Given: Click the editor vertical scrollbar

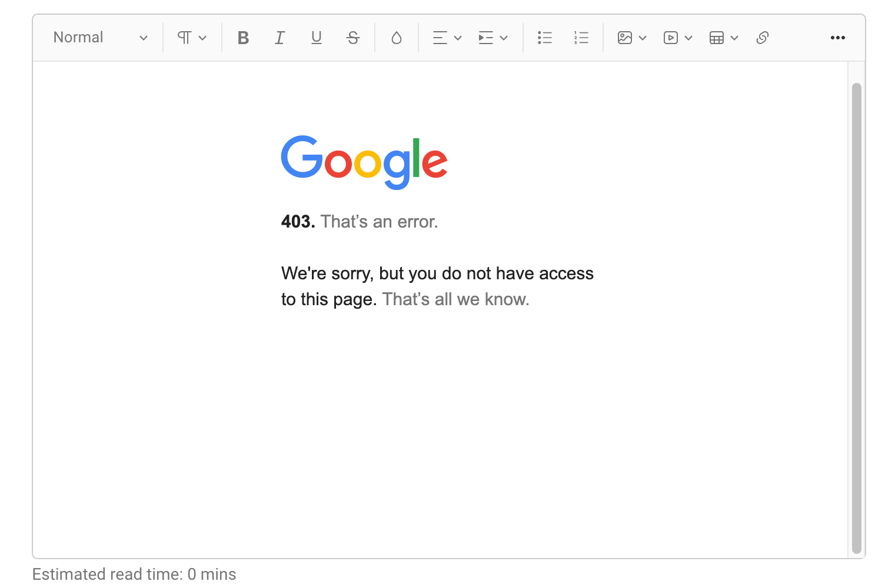Looking at the screenshot, I should click(857, 318).
